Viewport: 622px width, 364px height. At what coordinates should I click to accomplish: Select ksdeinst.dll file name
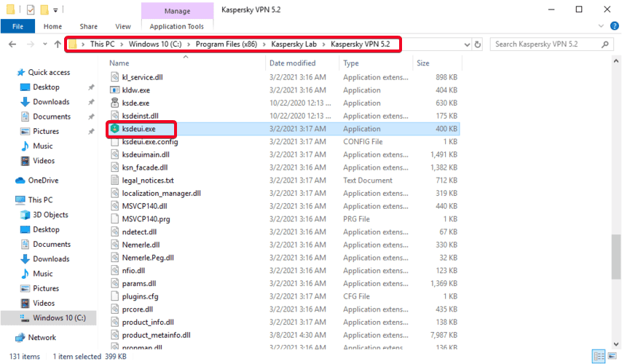[140, 116]
